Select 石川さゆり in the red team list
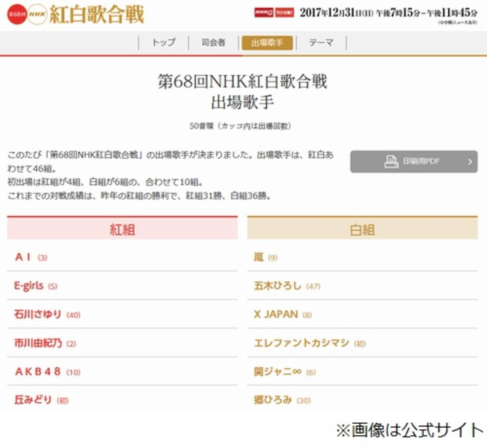This screenshot has height=448, width=487. [x=38, y=314]
